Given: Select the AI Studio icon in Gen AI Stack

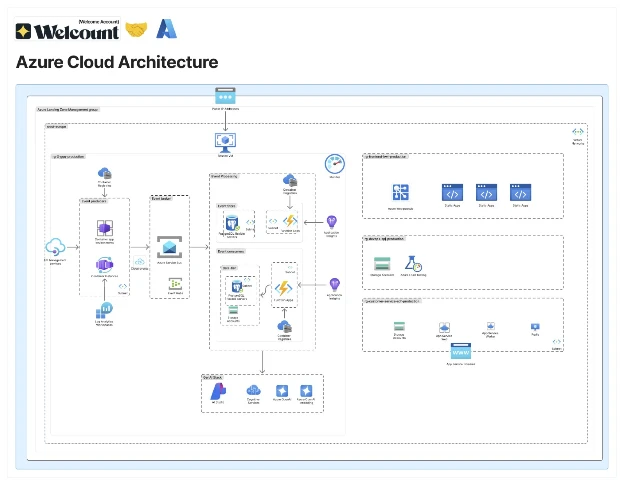Looking at the screenshot, I should (x=218, y=392).
